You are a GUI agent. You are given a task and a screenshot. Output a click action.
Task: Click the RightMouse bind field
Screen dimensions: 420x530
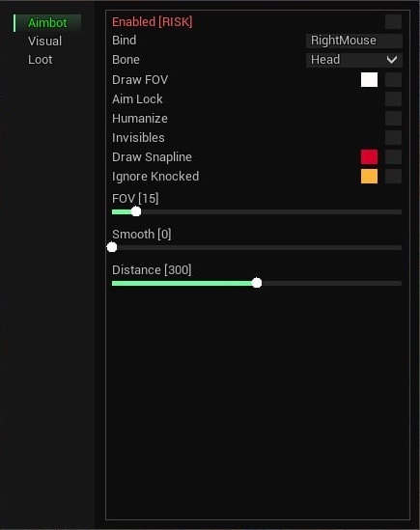coord(354,41)
